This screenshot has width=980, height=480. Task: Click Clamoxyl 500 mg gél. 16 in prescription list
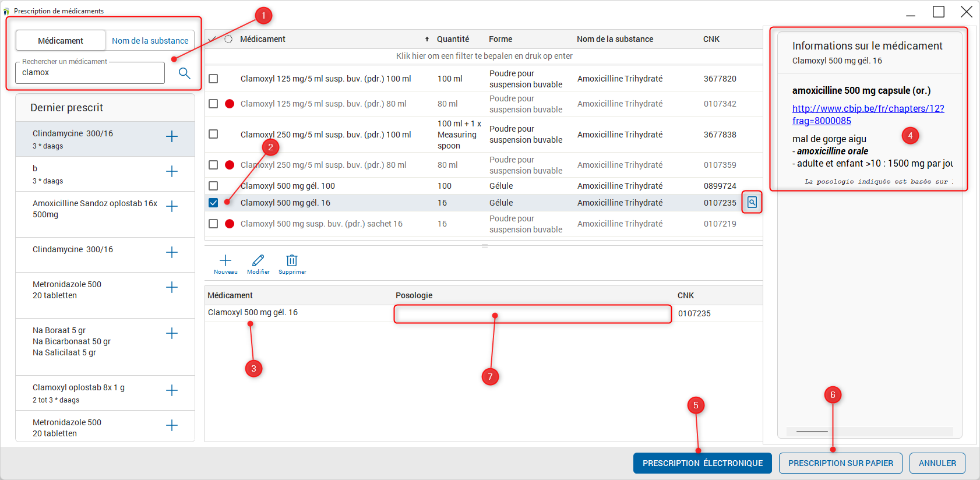coord(253,313)
